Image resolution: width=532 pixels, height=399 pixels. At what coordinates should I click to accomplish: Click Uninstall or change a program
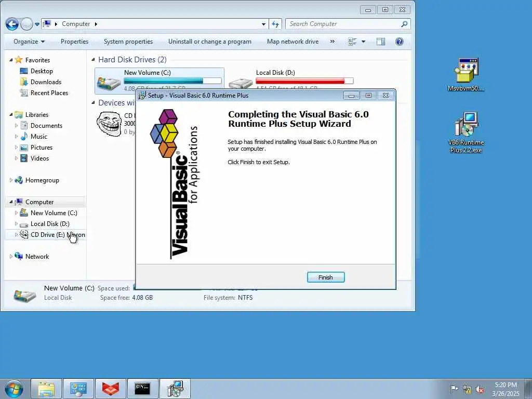(210, 42)
